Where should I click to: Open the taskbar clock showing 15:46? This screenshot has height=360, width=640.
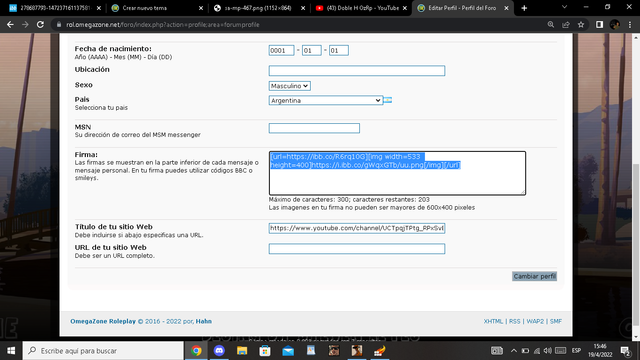coord(600,351)
